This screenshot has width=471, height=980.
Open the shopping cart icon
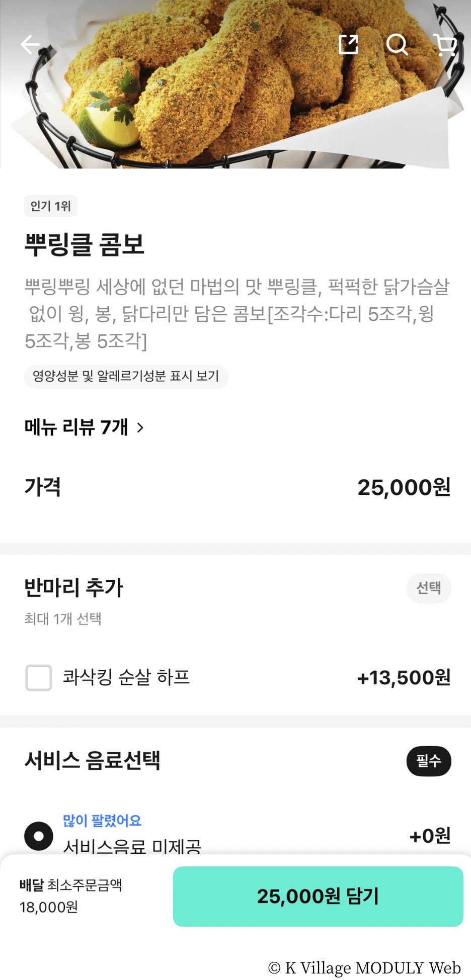tap(444, 44)
